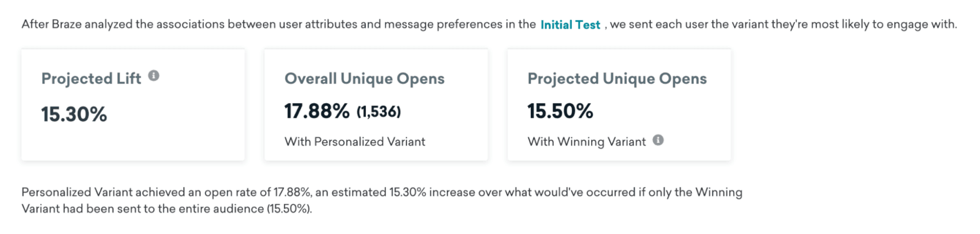Image resolution: width=980 pixels, height=234 pixels.
Task: Open the Initial Test link
Action: coord(570,25)
